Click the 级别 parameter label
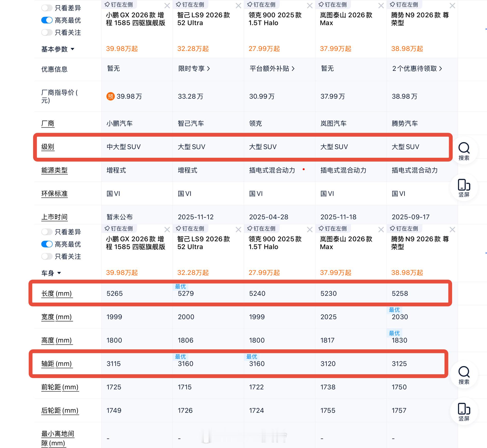 tap(48, 147)
